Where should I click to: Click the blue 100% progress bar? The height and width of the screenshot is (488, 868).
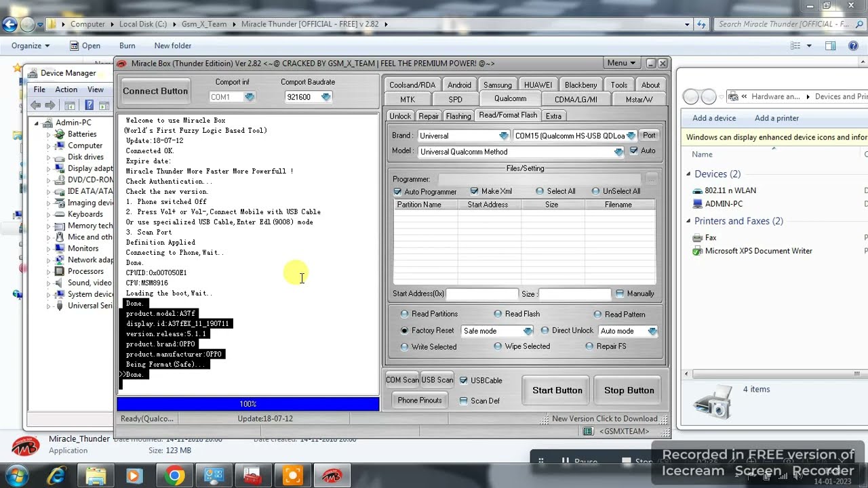point(248,404)
